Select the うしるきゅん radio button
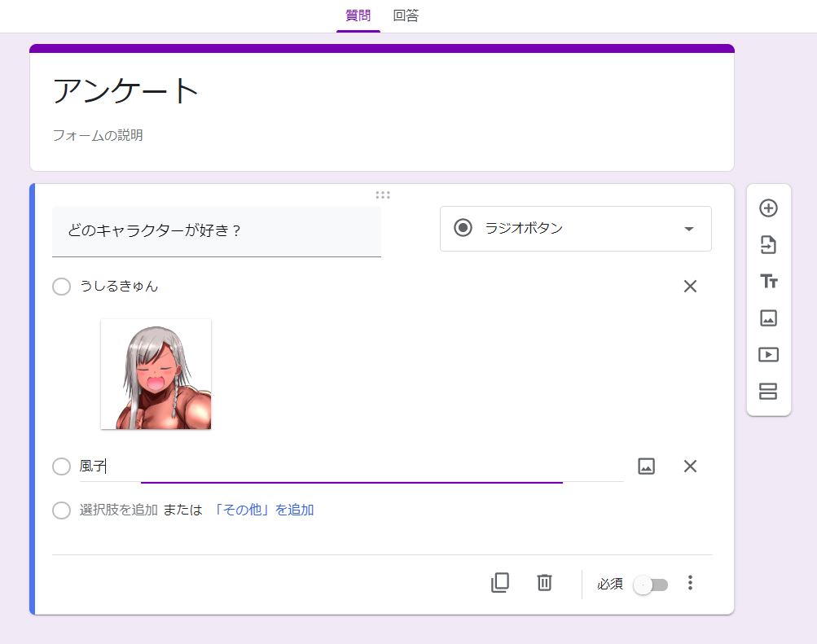817x644 pixels. click(61, 287)
